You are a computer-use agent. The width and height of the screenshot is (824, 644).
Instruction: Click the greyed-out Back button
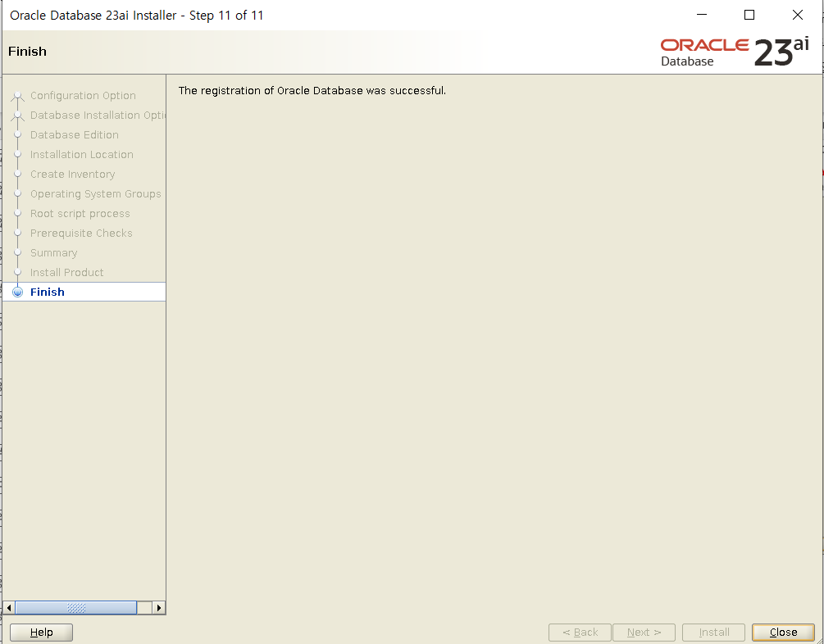coord(580,632)
